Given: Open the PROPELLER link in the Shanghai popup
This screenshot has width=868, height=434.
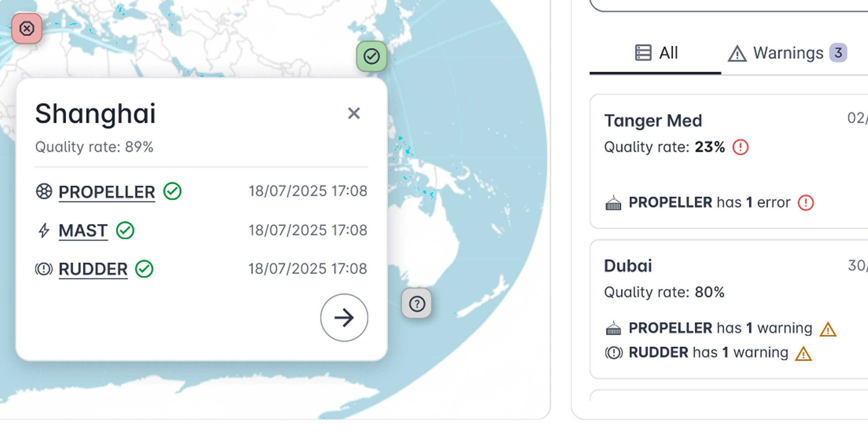Looking at the screenshot, I should click(x=106, y=192).
